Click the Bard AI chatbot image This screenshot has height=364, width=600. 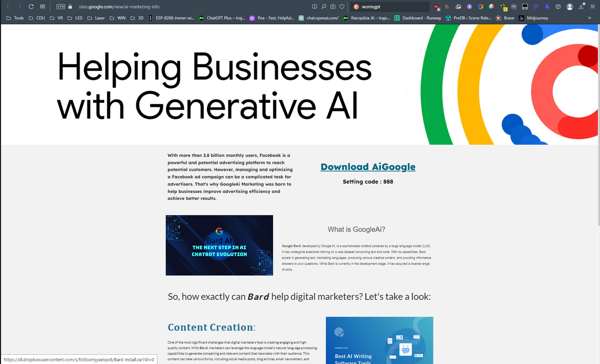click(x=219, y=245)
